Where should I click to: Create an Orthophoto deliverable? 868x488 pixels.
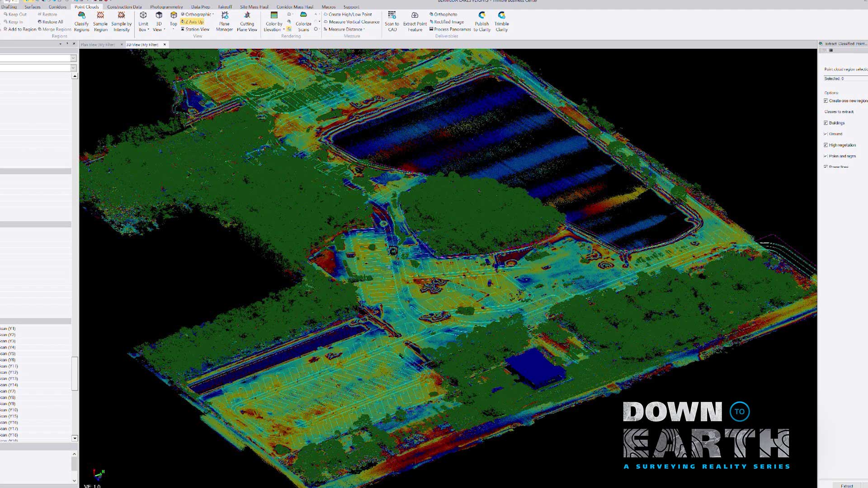click(443, 14)
